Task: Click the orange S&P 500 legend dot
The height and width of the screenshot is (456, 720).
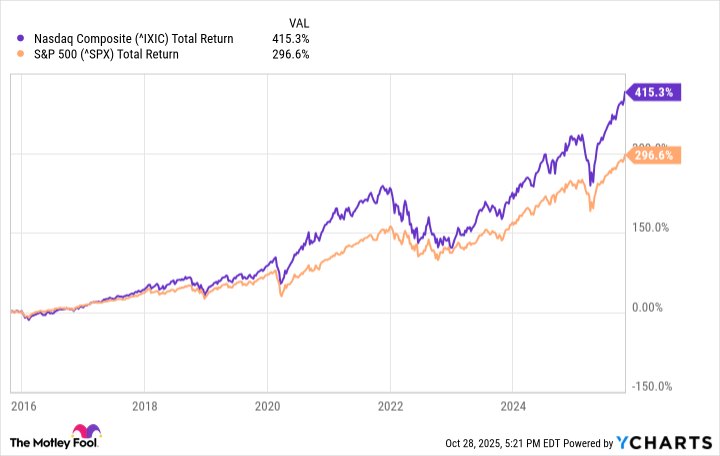Action: (20, 54)
